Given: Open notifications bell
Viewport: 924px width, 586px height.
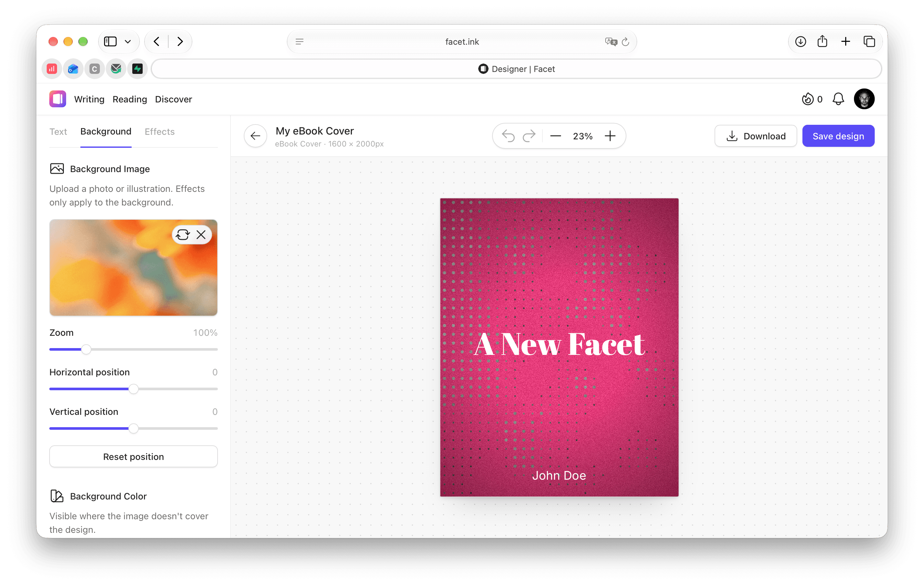Looking at the screenshot, I should tap(838, 99).
